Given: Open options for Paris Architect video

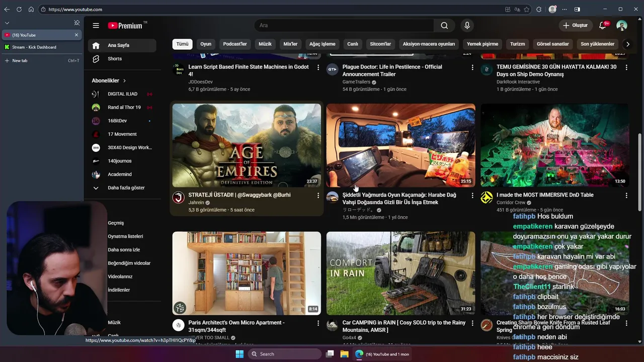Looking at the screenshot, I should pyautogui.click(x=318, y=323).
